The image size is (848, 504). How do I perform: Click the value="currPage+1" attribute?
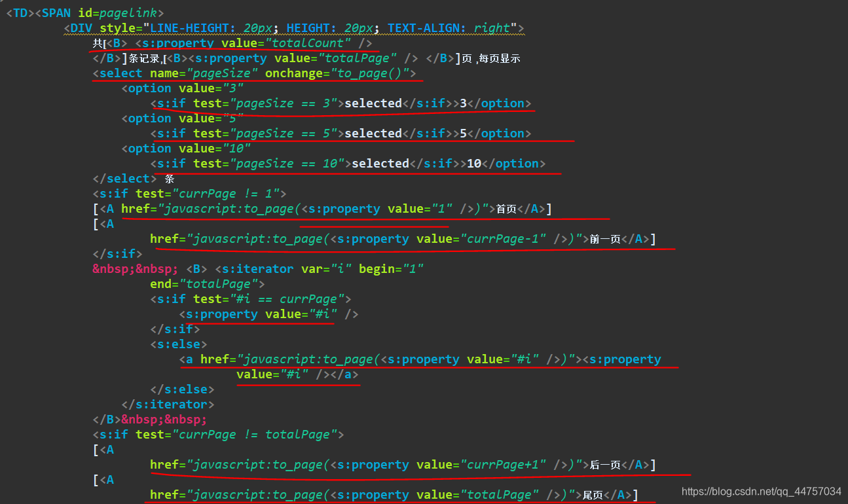[481, 465]
